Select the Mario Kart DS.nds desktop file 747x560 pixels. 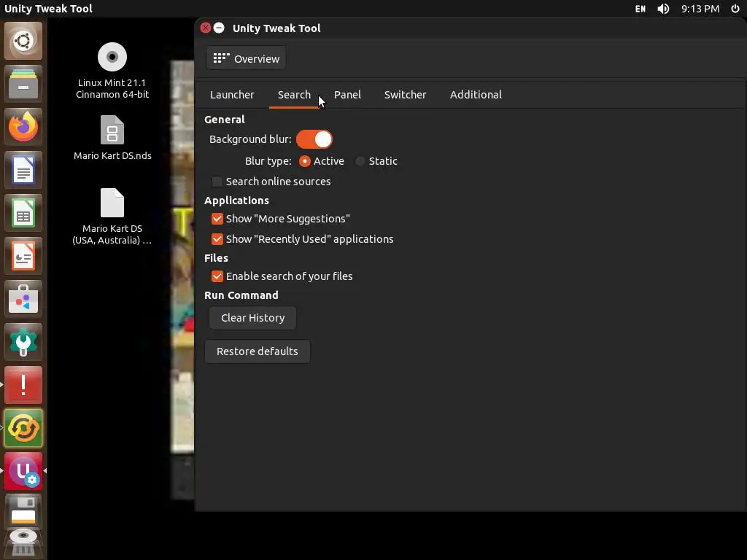pyautogui.click(x=112, y=138)
